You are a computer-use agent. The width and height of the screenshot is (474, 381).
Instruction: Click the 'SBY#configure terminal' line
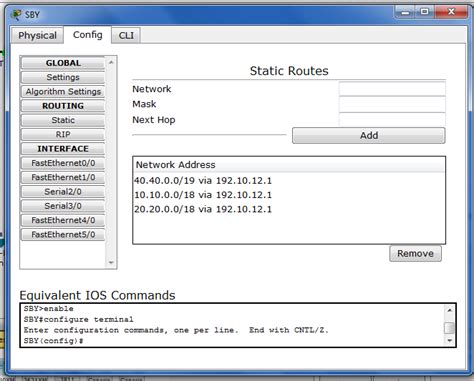[78, 319]
